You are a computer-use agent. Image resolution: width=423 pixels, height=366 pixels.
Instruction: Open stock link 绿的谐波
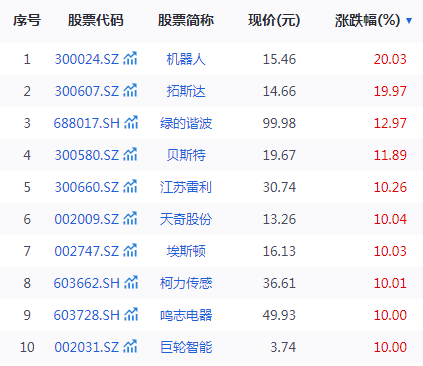coord(186,123)
